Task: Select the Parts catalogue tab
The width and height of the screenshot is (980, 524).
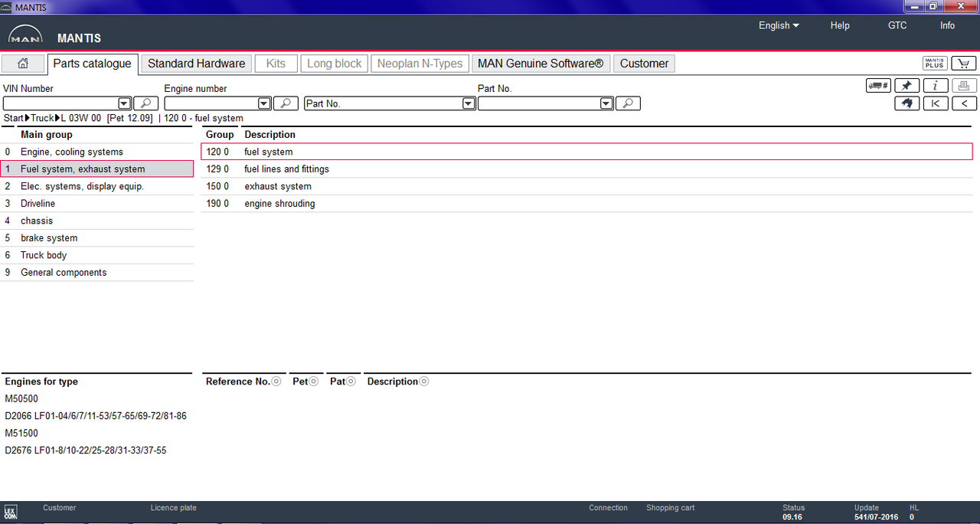Action: (92, 64)
